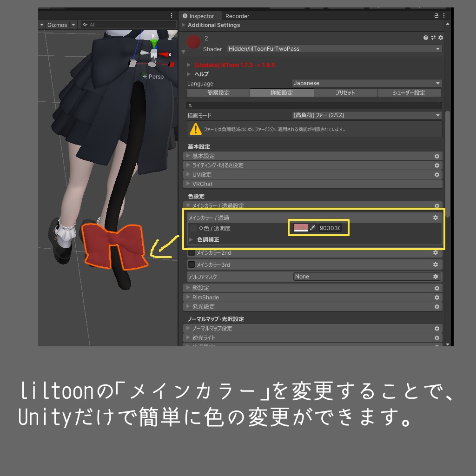
Task: Click the プリセット button
Action: click(x=345, y=93)
